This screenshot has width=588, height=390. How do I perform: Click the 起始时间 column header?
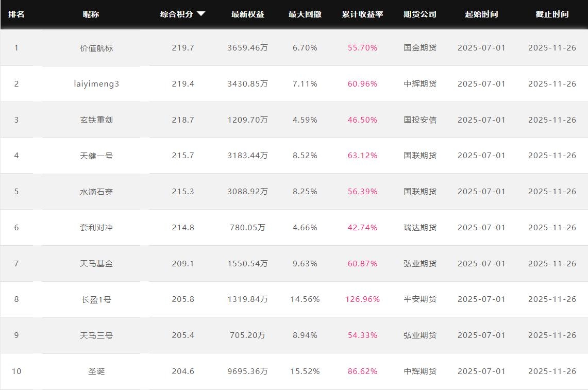pos(481,14)
